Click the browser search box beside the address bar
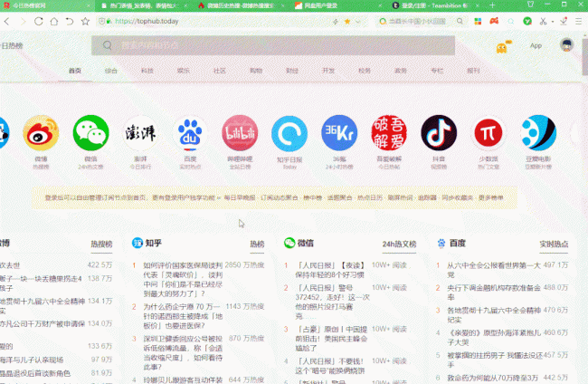Image resolution: width=588 pixels, height=384 pixels. [421, 22]
